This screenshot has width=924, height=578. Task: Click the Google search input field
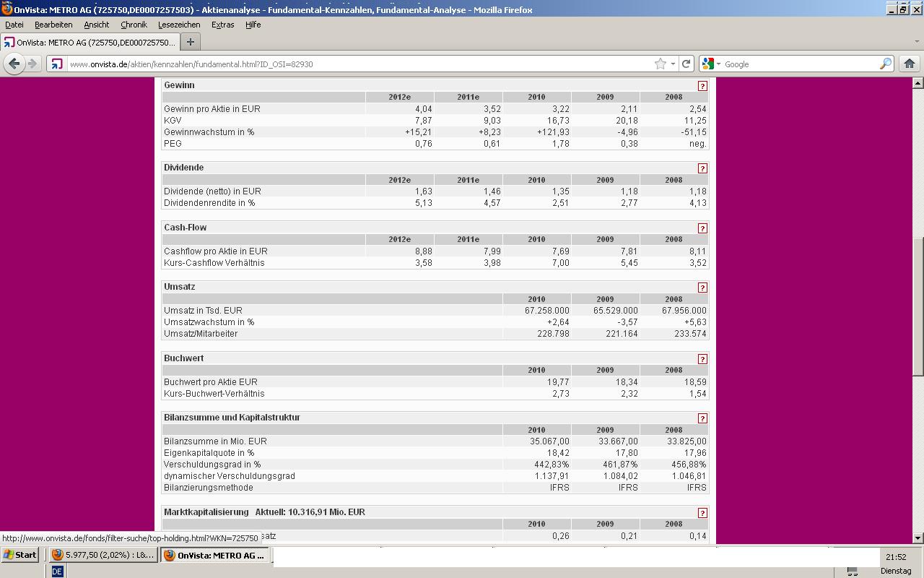[x=800, y=64]
